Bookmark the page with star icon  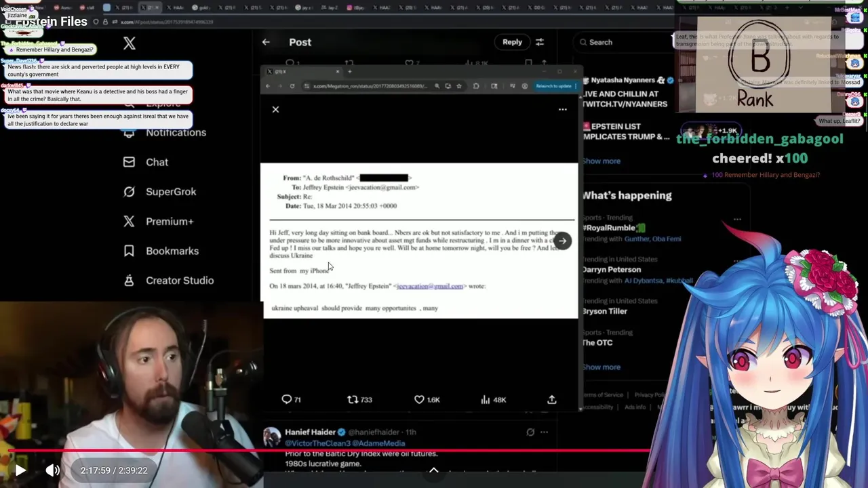[x=459, y=86]
